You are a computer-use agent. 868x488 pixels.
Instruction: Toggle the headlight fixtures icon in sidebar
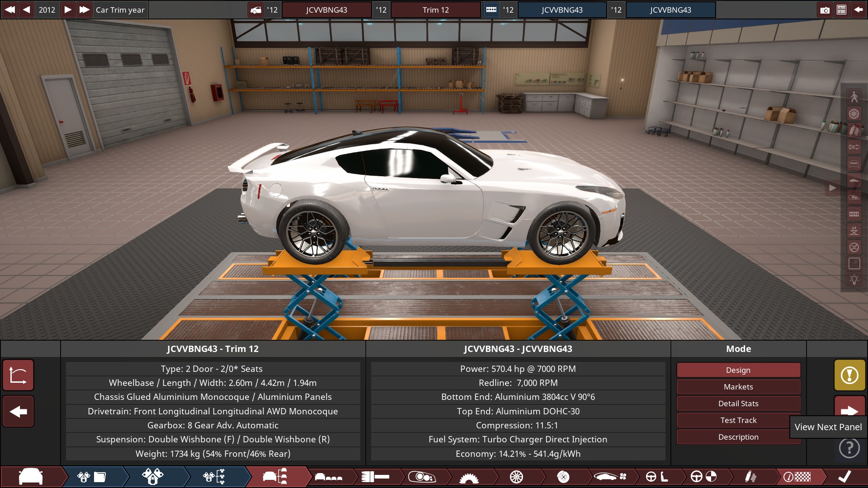pos(854,197)
